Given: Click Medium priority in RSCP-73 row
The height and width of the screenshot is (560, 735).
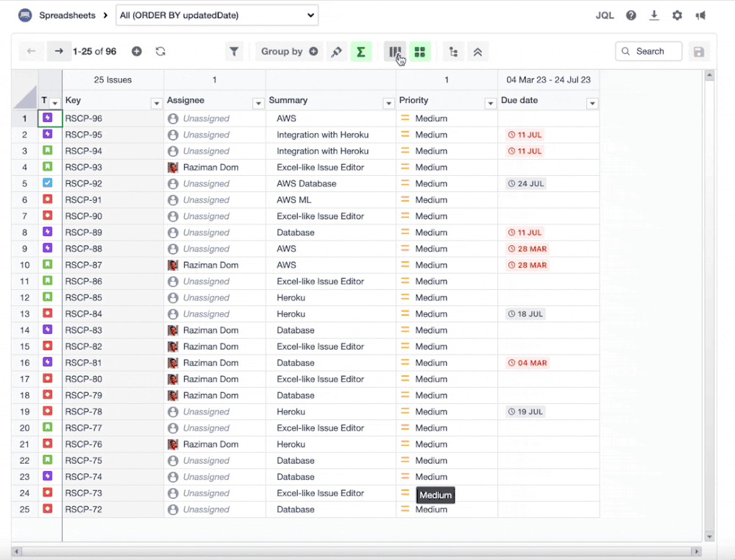Looking at the screenshot, I should pyautogui.click(x=435, y=495).
